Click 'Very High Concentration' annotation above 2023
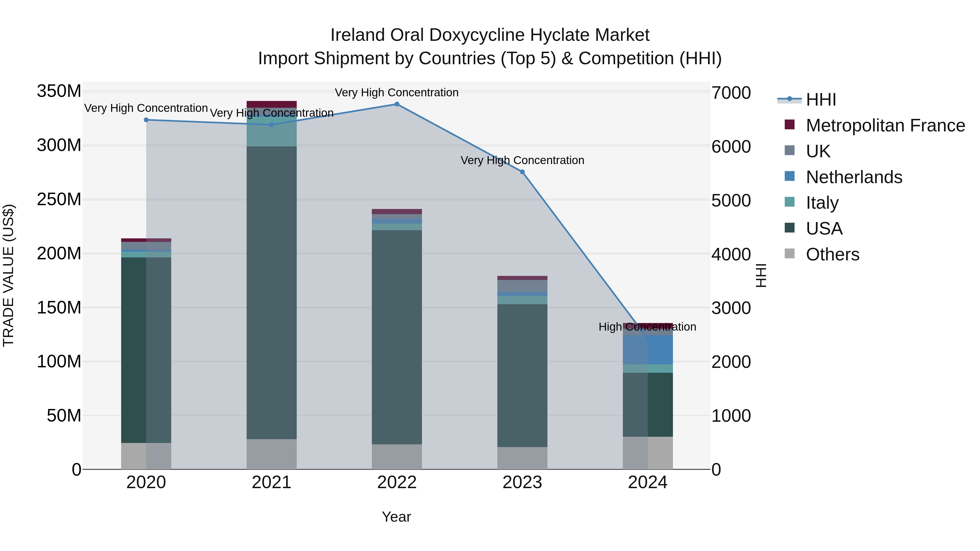 coord(522,160)
